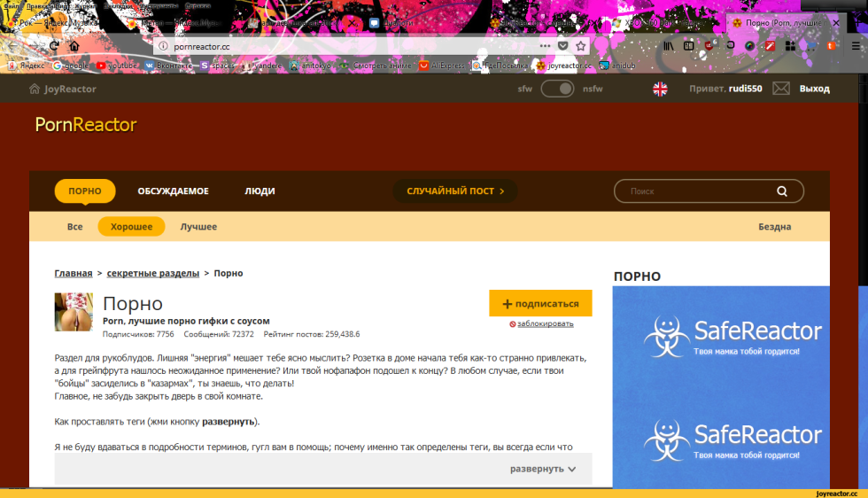Open the browser library icon
The width and height of the screenshot is (868, 498).
coord(670,45)
